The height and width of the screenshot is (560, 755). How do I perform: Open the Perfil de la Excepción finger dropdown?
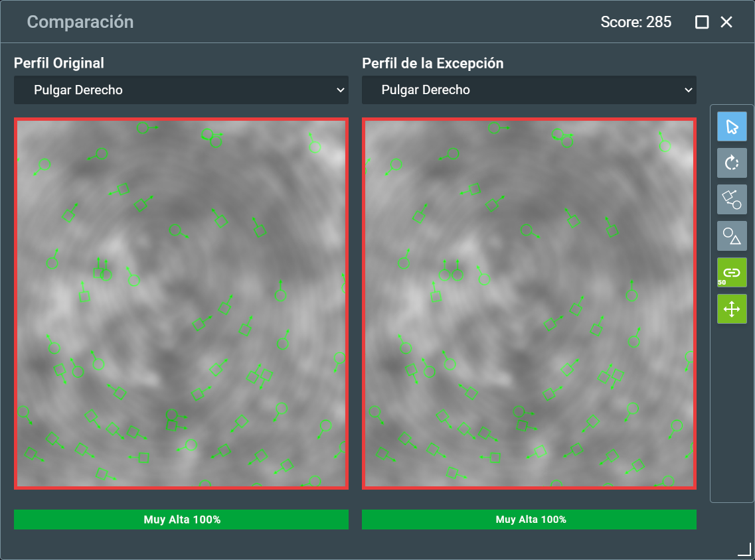[529, 90]
